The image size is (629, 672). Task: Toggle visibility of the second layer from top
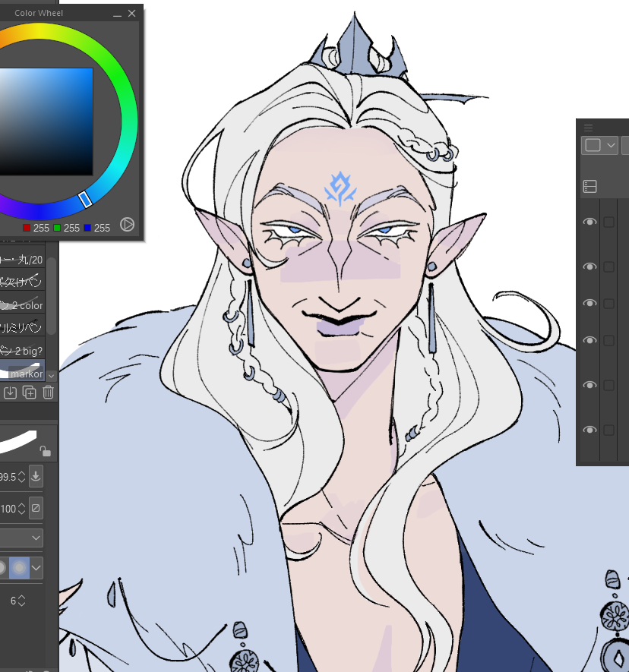coord(590,267)
